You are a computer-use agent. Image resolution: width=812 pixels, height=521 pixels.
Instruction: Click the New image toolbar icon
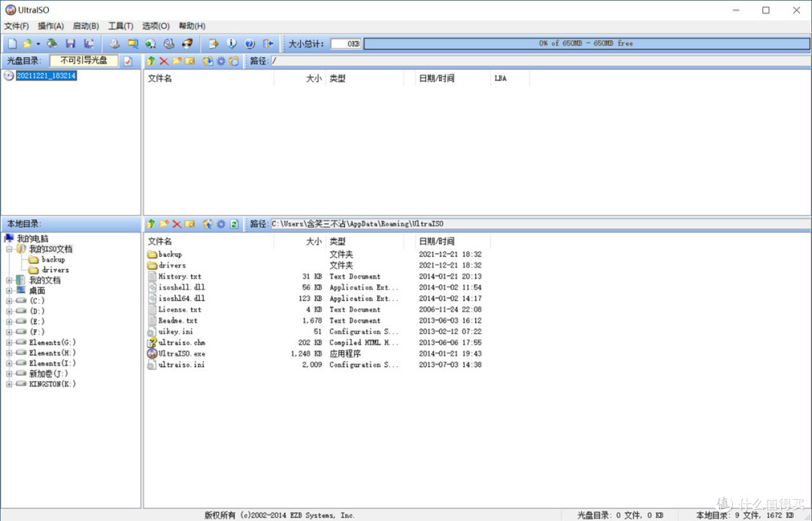pyautogui.click(x=12, y=44)
